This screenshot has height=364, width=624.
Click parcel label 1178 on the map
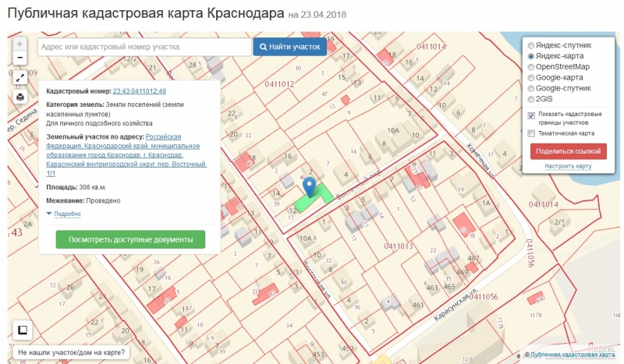tap(536, 316)
